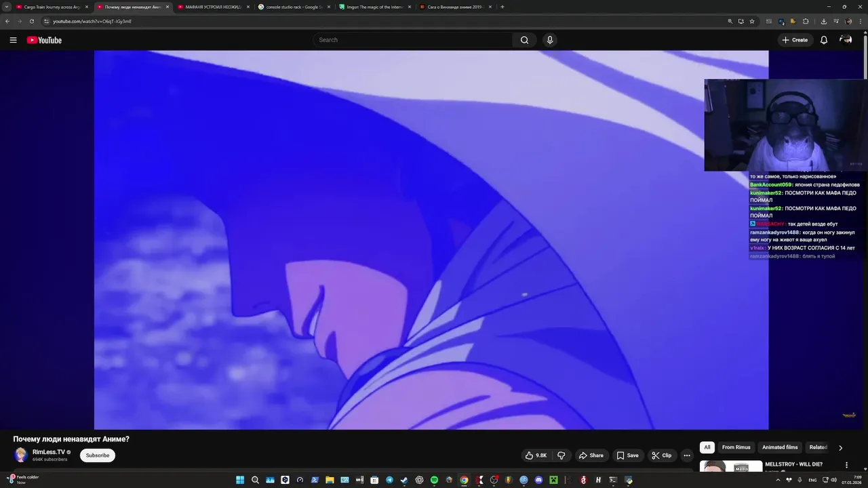Viewport: 868px width, 488px height.
Task: Open Minecraft icon in taskbar
Action: [553, 480]
